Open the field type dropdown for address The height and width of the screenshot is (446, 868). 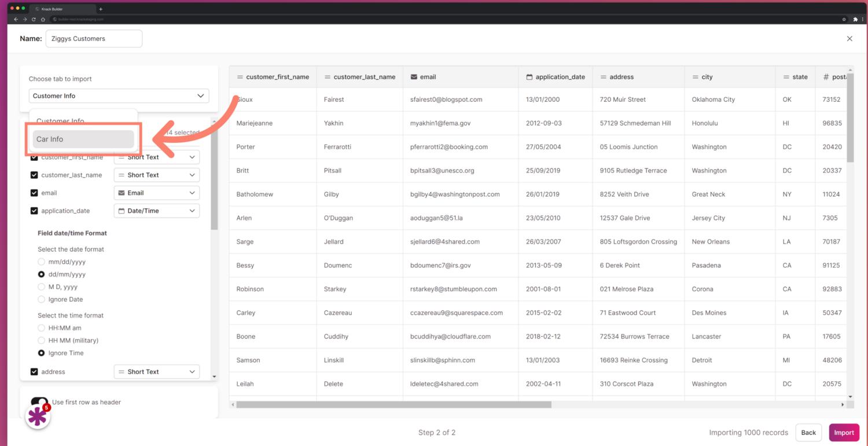(157, 372)
